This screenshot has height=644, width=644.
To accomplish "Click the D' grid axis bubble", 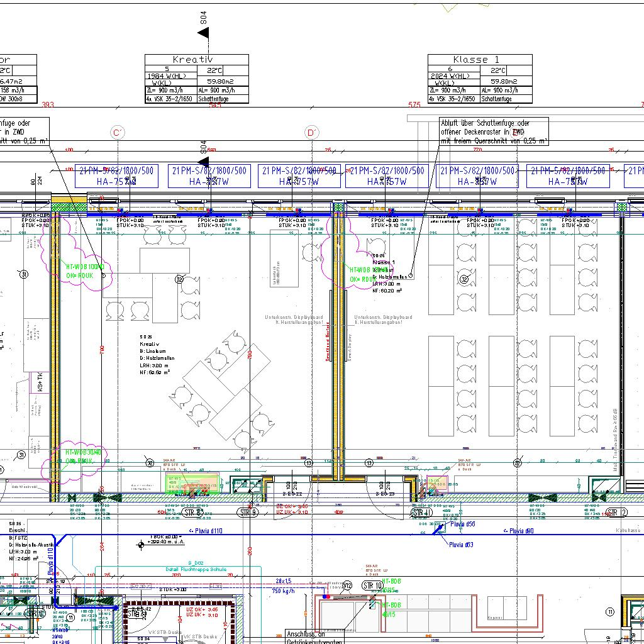I will [311, 133].
